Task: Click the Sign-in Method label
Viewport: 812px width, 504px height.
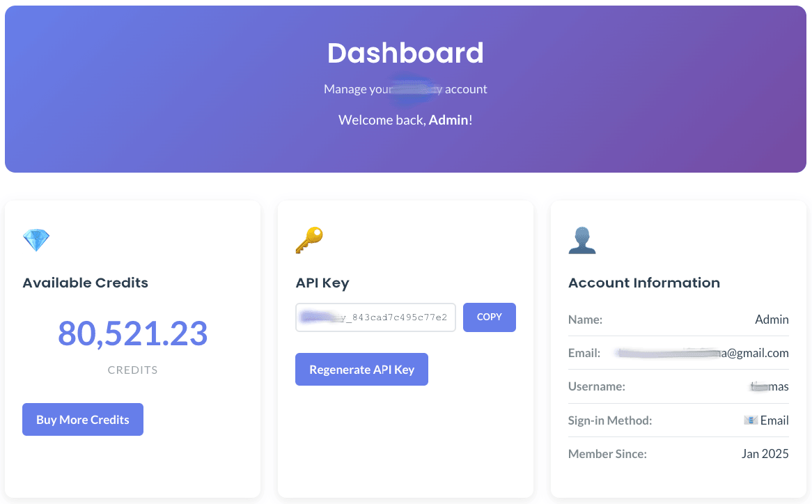Action: [609, 420]
